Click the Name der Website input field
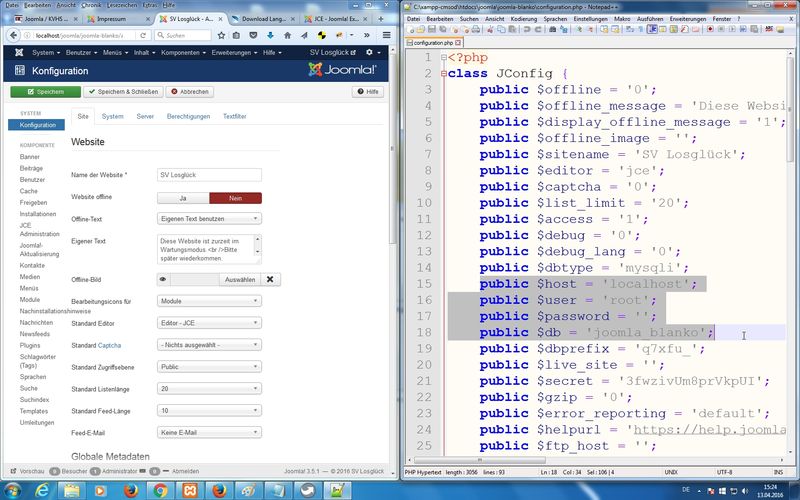The image size is (800, 500). [x=210, y=175]
